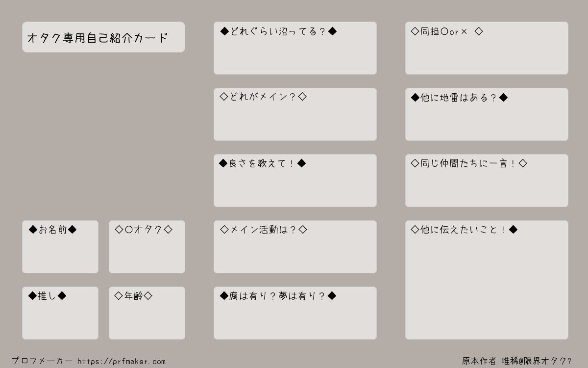588x368 pixels.
Task: Click the どれがメイン? box
Action: (295, 114)
